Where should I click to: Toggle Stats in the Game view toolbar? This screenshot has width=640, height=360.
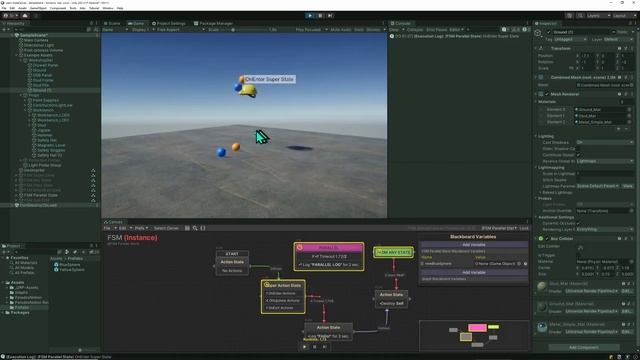pyautogui.click(x=359, y=29)
